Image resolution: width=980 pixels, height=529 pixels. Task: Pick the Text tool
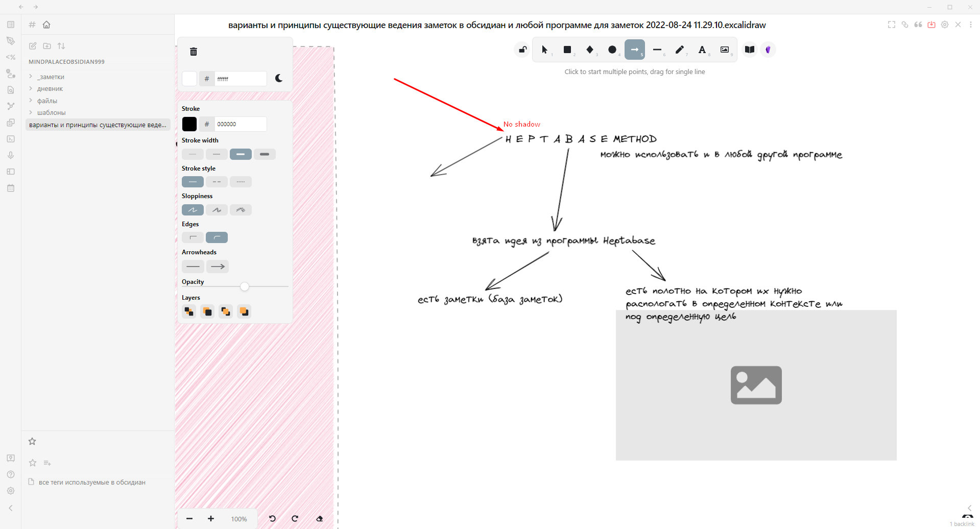pos(702,50)
